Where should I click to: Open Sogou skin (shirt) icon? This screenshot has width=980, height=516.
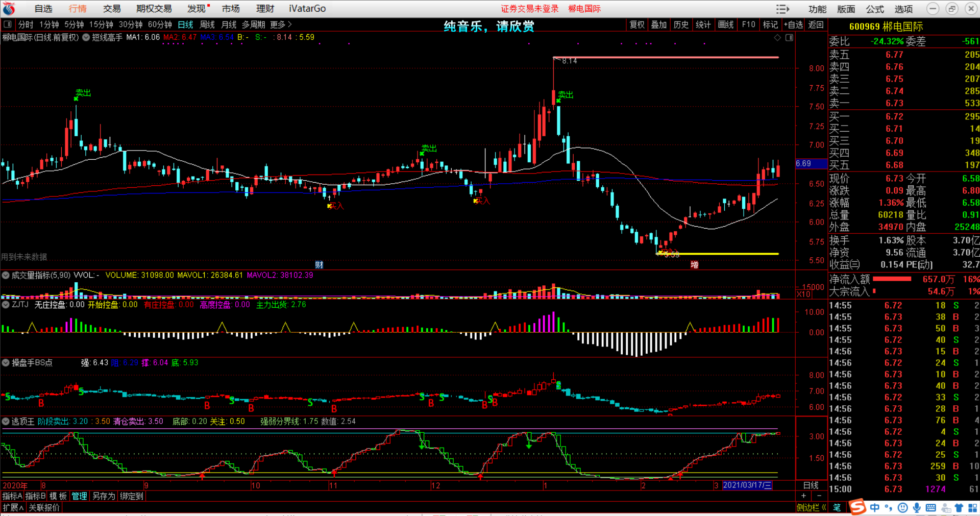(959, 507)
